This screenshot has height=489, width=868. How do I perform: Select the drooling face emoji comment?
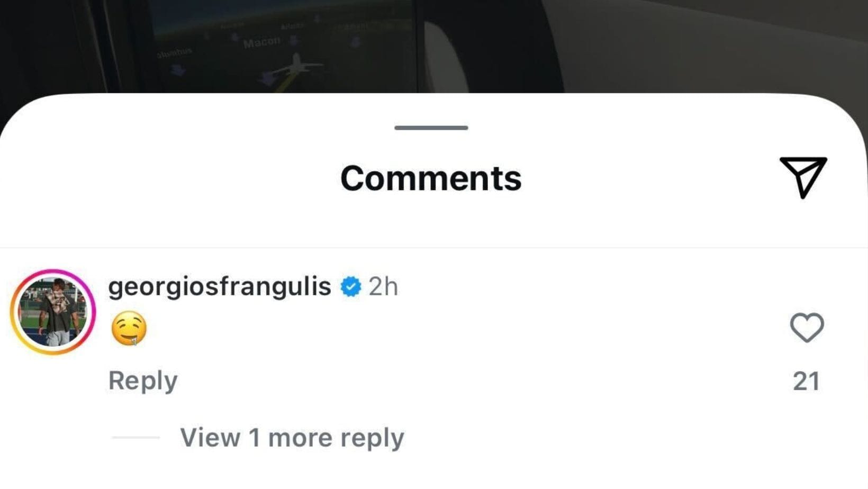(x=129, y=328)
